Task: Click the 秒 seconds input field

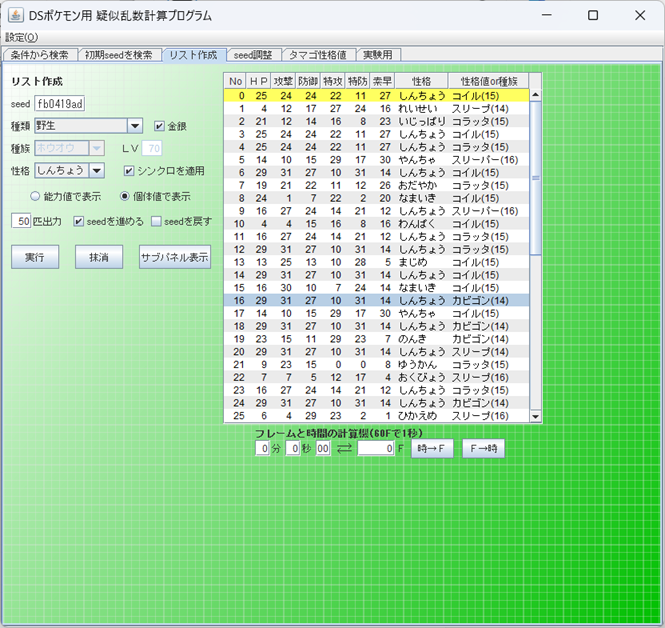Action: click(x=293, y=448)
